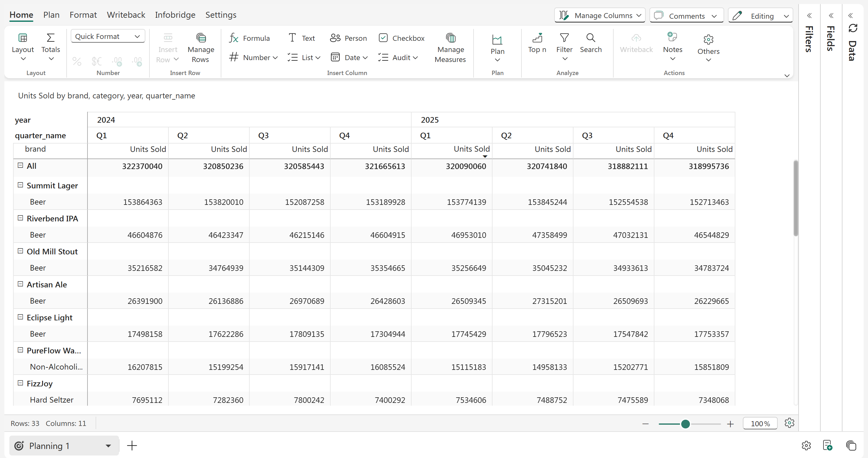Add a new sheet with plus button
Image resolution: width=868 pixels, height=458 pixels.
coord(132,446)
